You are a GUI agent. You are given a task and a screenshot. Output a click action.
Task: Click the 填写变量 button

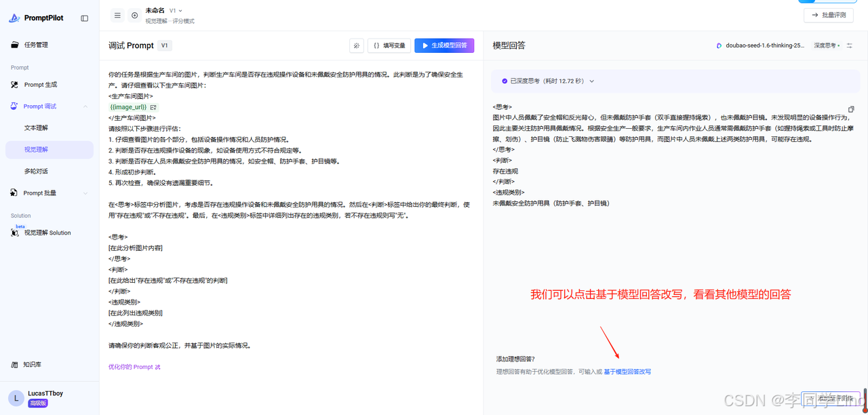[x=389, y=45]
